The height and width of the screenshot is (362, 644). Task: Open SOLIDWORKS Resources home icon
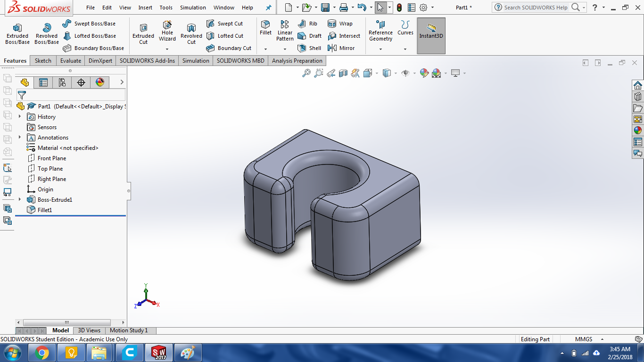coord(638,85)
